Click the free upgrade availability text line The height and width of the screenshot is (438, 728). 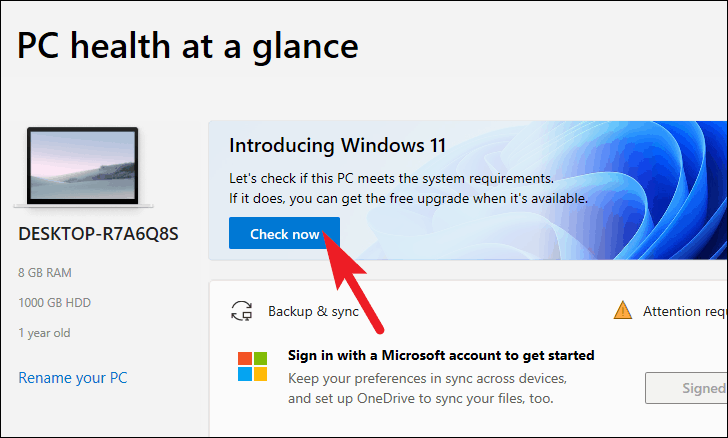(409, 198)
